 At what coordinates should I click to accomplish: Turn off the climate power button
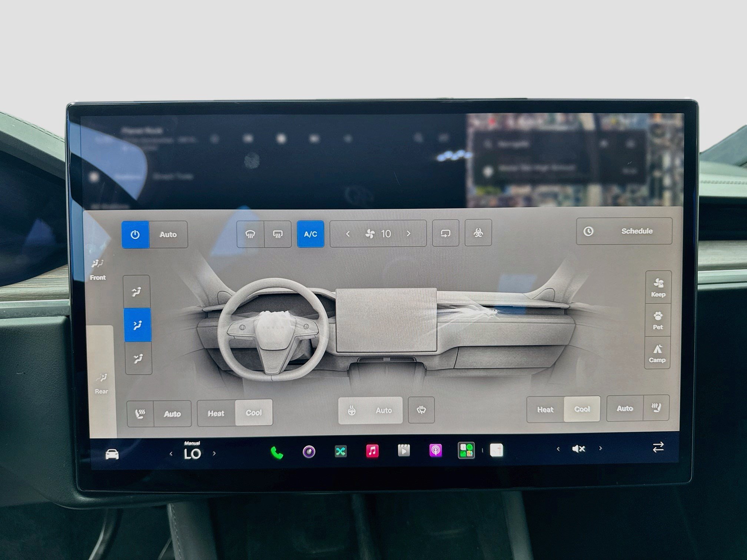click(135, 234)
